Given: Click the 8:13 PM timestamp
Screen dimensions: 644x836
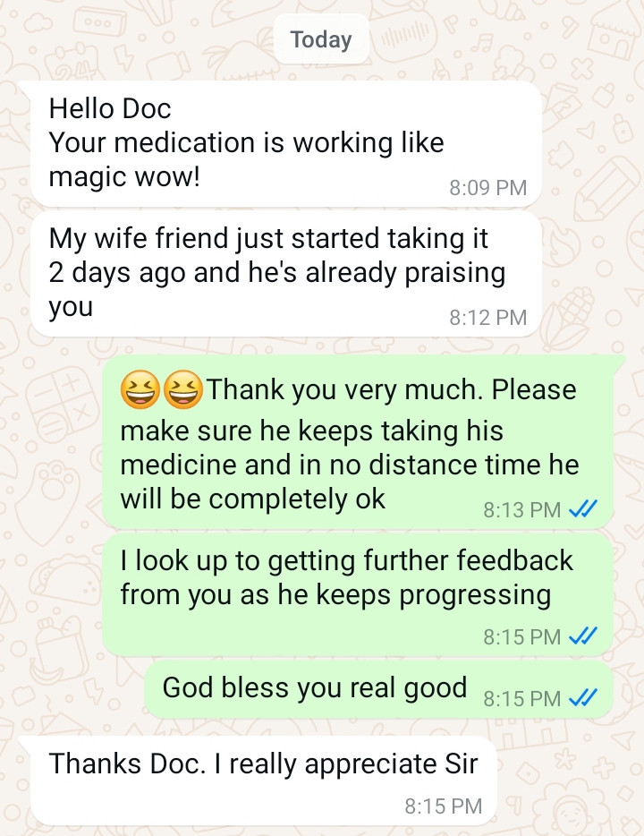Looking at the screenshot, I should pyautogui.click(x=522, y=509).
